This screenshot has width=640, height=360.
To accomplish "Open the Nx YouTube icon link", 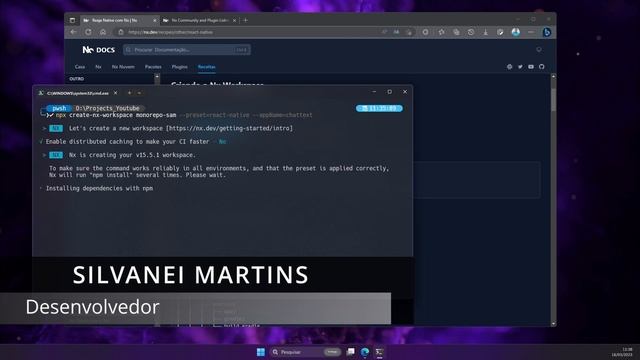I will point(531,67).
